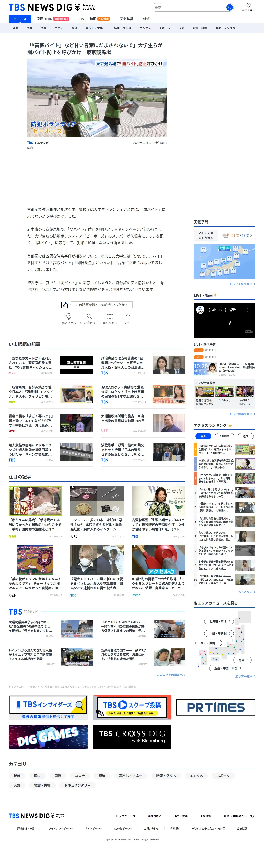Click the コロナ category pill in footer
264x868 pixels.
point(80,776)
